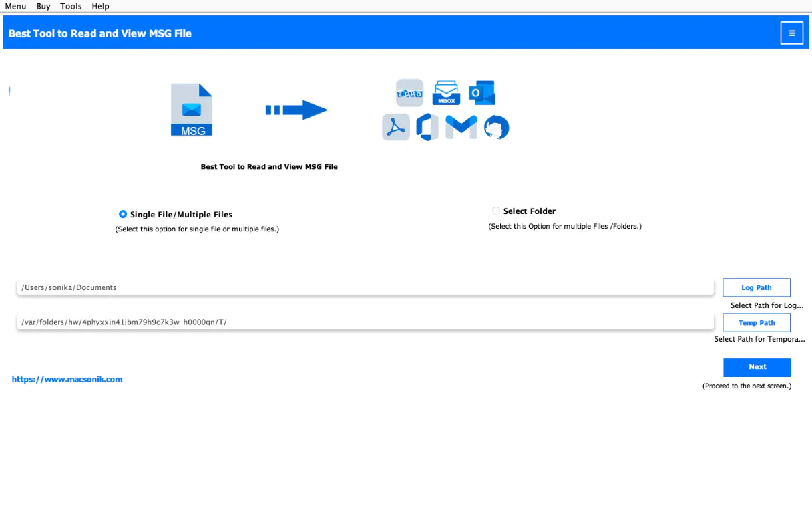Click the Office 365 icon
This screenshot has width=812, height=508.
427,127
